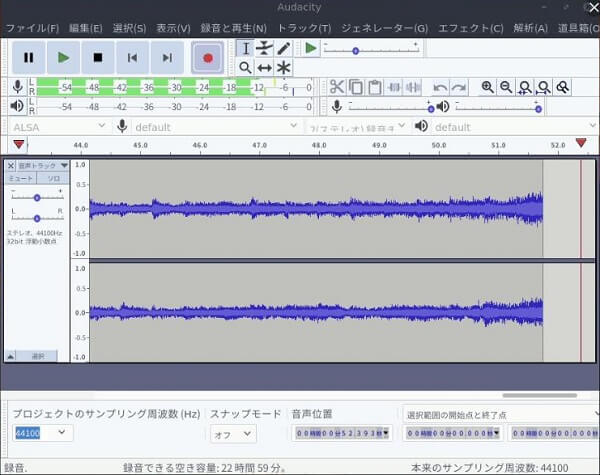Select the I-beam Selection tool
Viewport: 600px width, 475px height.
tap(245, 48)
